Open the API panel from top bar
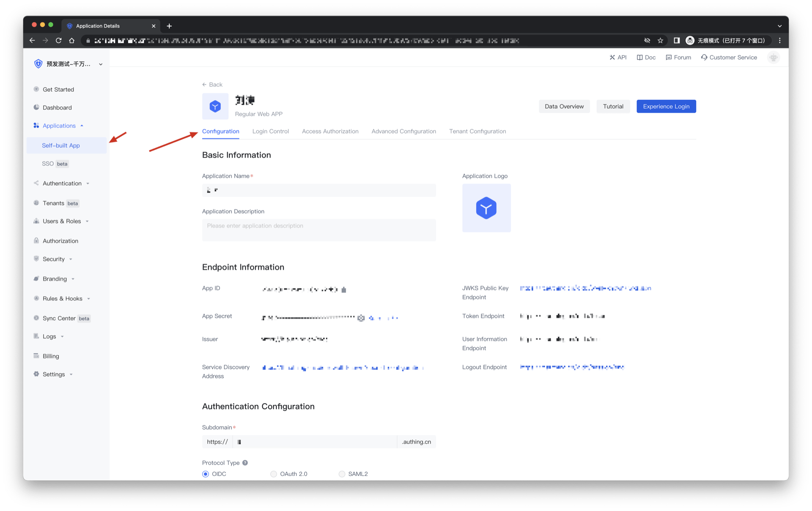The height and width of the screenshot is (511, 812). point(618,57)
